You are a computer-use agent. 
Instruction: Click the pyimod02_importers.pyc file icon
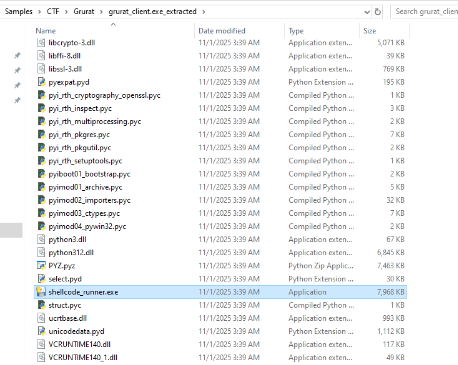pyautogui.click(x=41, y=200)
